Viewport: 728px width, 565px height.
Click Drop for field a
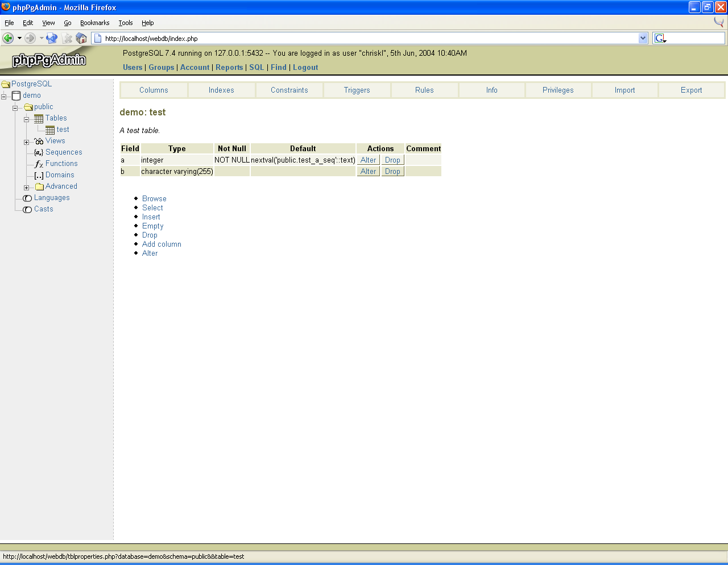coord(392,160)
